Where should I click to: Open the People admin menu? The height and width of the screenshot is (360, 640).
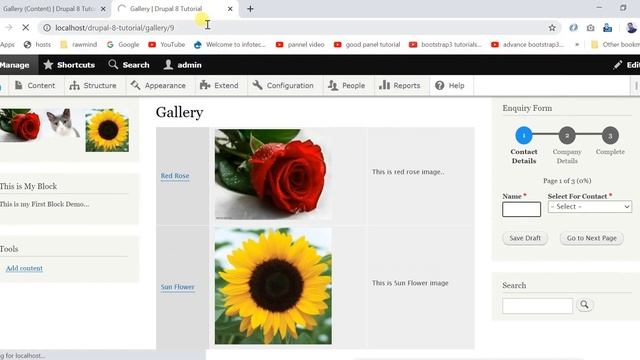[347, 85]
